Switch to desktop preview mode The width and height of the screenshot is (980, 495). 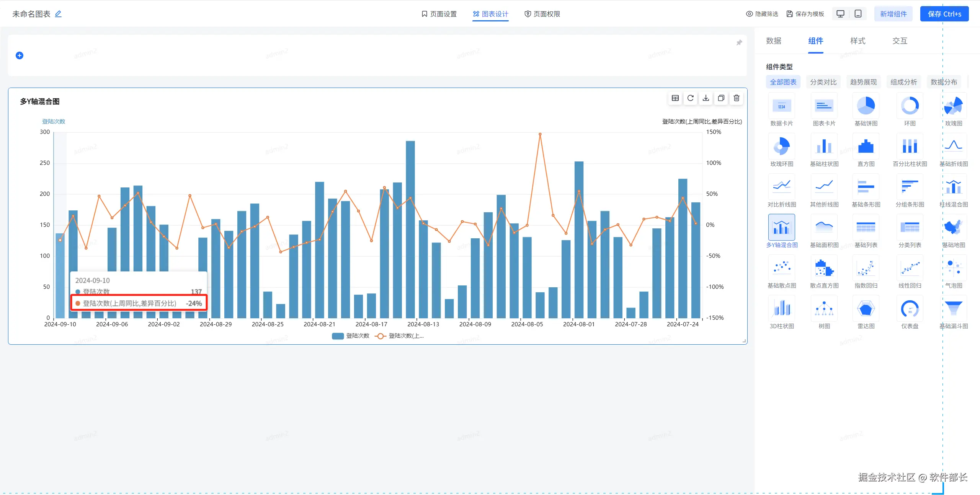point(841,14)
